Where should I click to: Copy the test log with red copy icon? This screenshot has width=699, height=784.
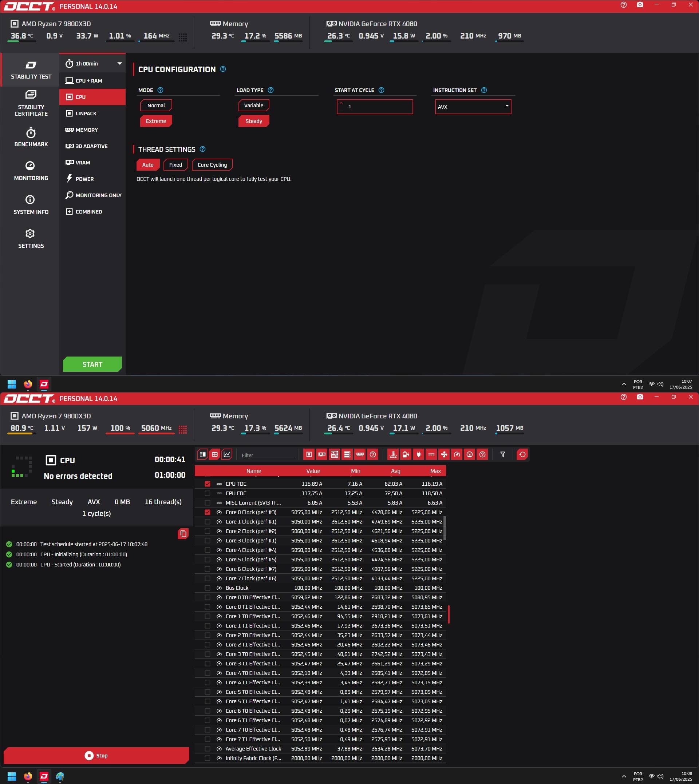tap(183, 534)
